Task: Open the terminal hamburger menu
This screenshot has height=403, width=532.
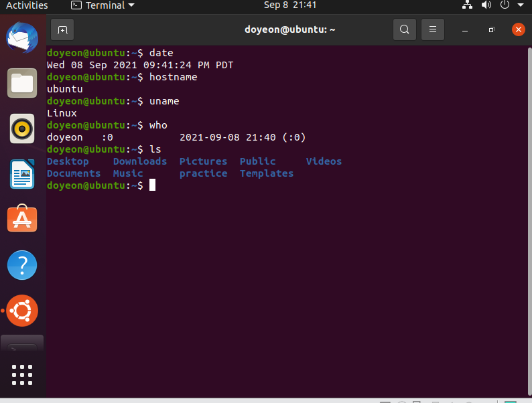Action: [x=433, y=30]
